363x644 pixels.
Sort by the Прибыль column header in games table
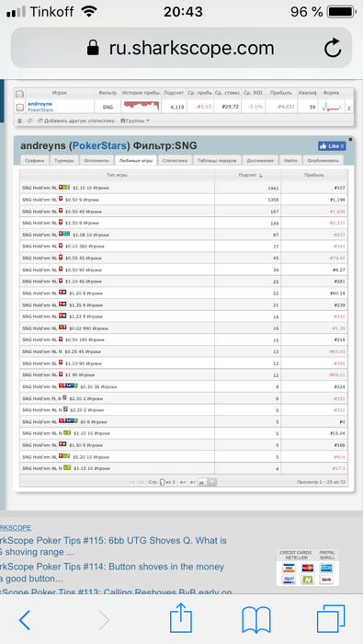(x=314, y=175)
